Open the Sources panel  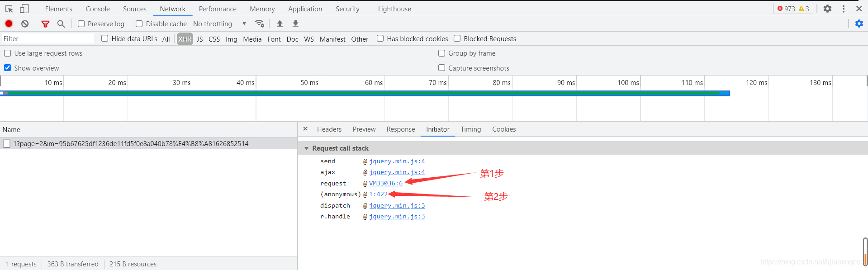[x=135, y=9]
